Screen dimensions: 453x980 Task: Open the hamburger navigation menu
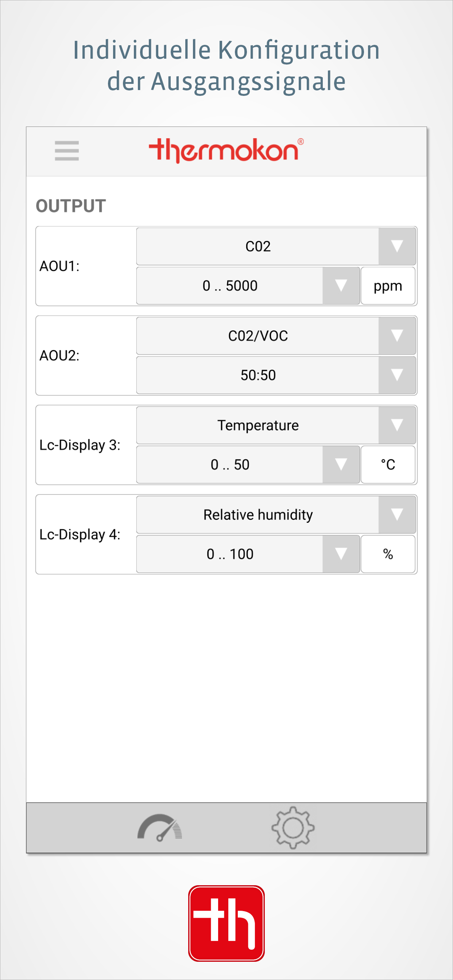coord(68,151)
